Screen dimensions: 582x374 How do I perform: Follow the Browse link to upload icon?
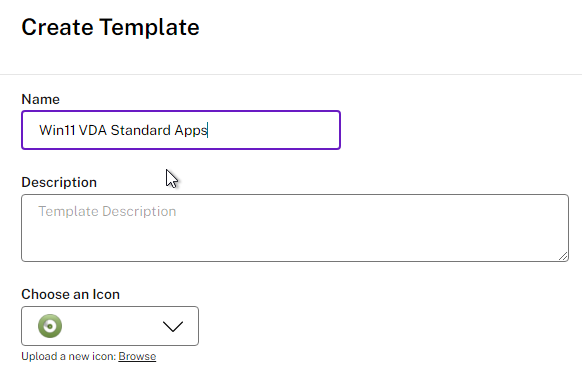[x=137, y=357]
